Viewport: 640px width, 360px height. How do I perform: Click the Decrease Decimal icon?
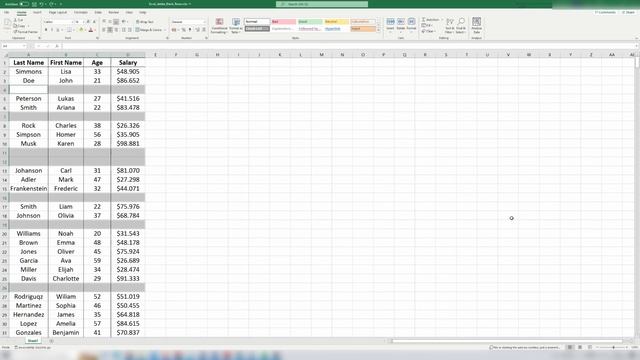click(x=204, y=30)
